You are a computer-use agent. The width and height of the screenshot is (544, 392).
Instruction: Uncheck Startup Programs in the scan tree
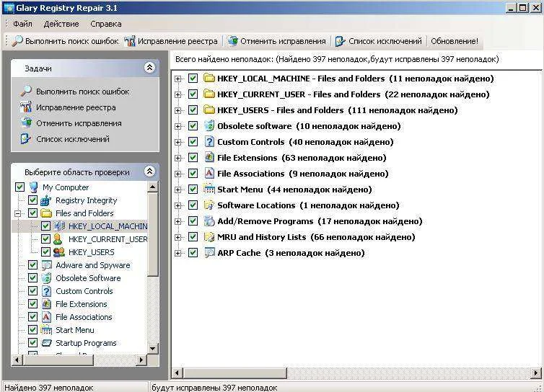32,343
